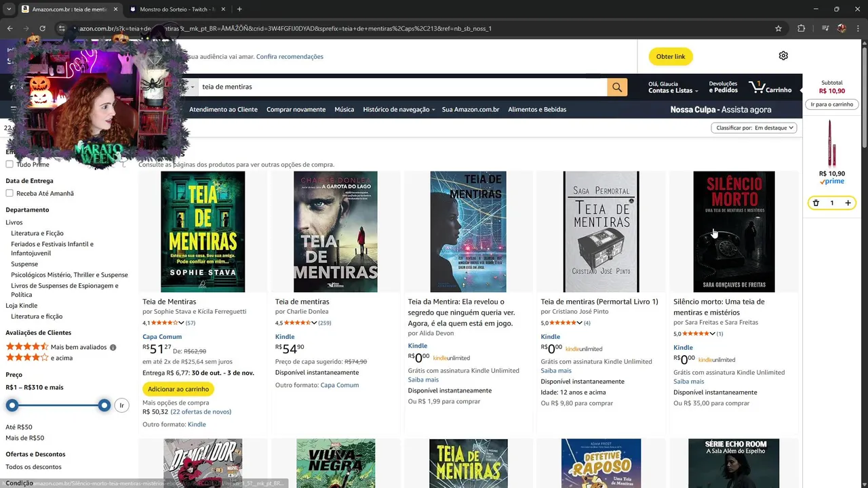Click the right price slider handle

point(104,405)
